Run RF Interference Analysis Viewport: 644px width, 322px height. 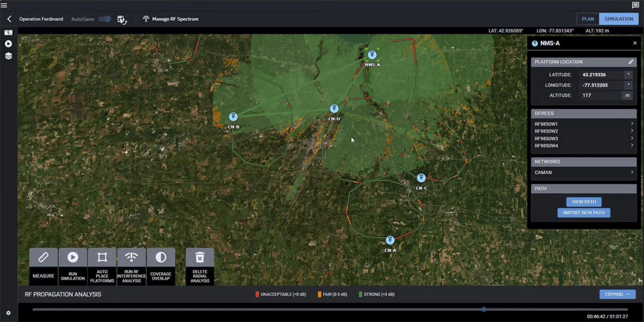coord(131,257)
